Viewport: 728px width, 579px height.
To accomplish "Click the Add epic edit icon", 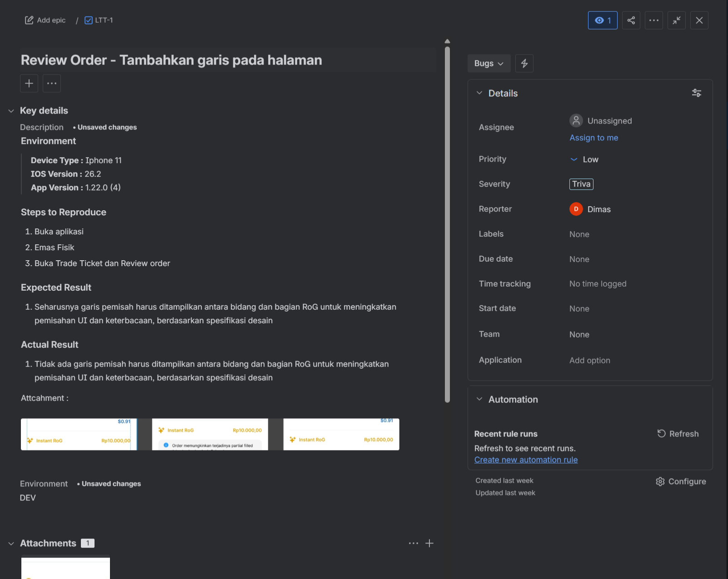I will click(x=29, y=20).
